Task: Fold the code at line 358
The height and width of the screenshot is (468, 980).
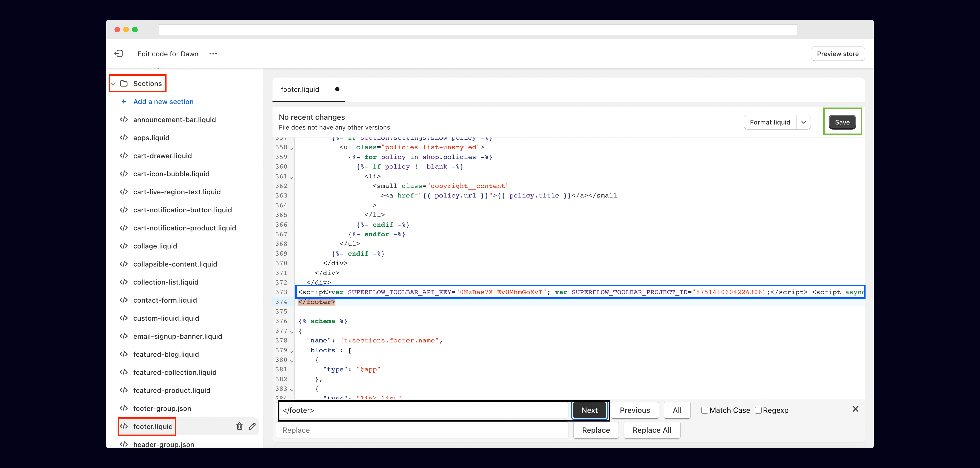Action: 292,148
